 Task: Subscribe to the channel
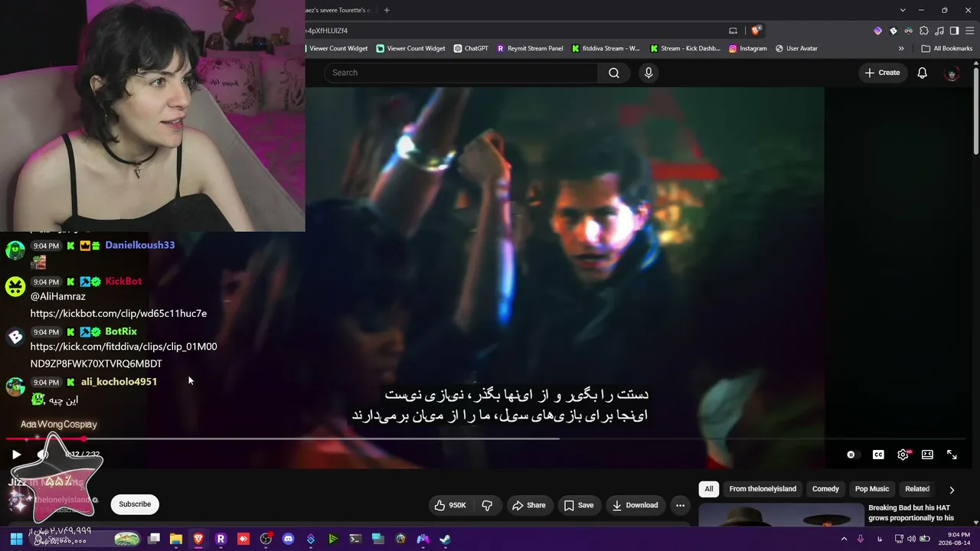(135, 504)
